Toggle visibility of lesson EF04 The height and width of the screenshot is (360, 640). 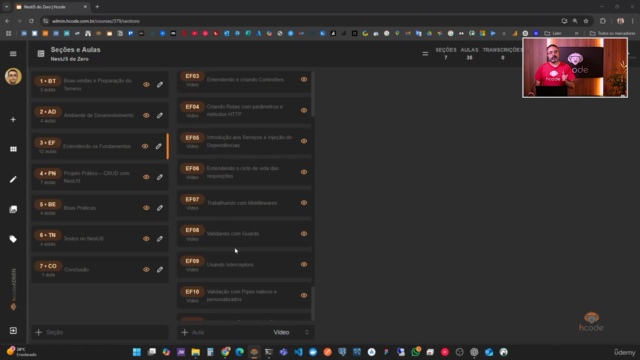pyautogui.click(x=304, y=110)
